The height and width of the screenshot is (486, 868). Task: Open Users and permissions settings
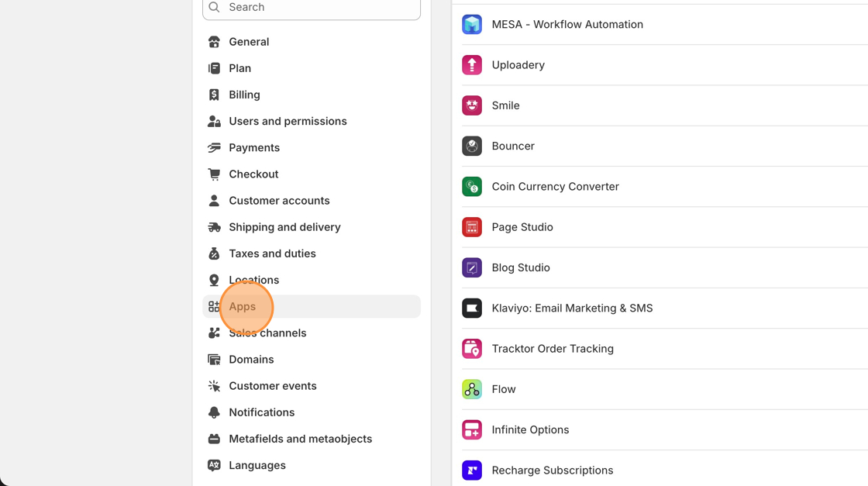tap(288, 121)
